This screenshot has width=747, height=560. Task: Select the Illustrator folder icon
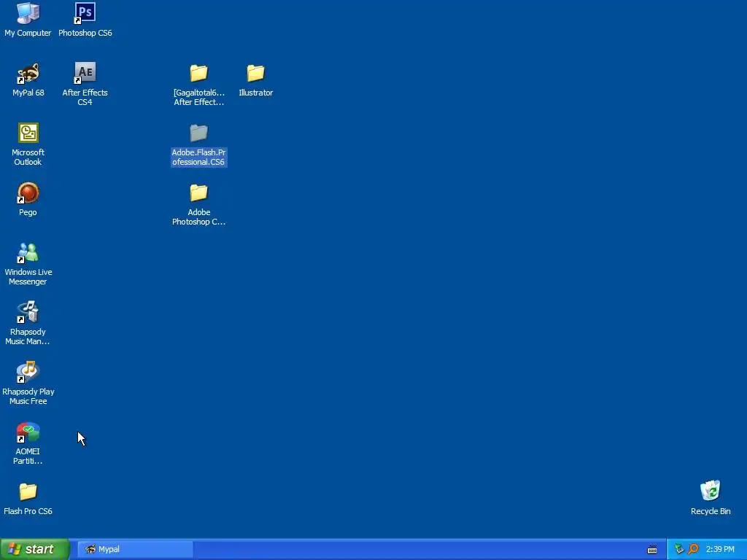tap(256, 74)
